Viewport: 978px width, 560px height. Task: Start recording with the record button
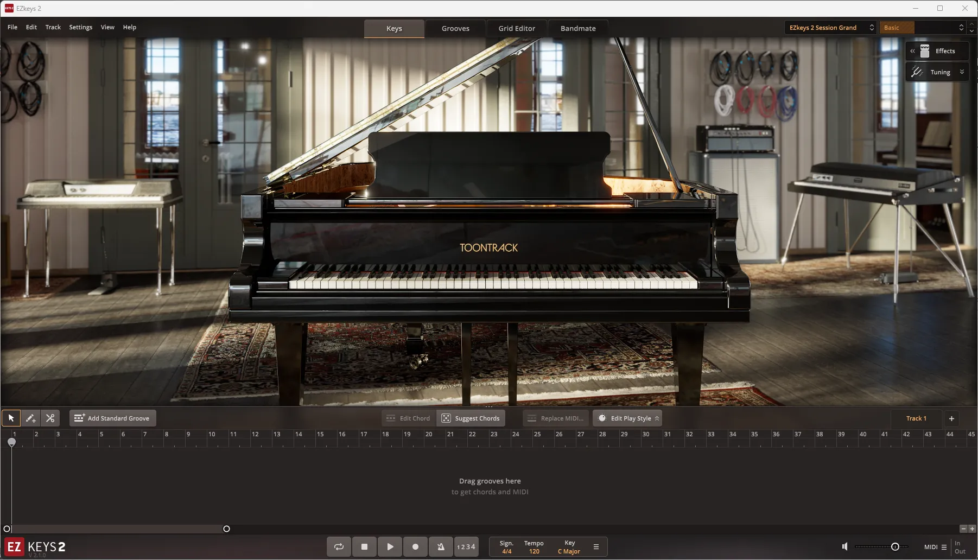click(415, 547)
